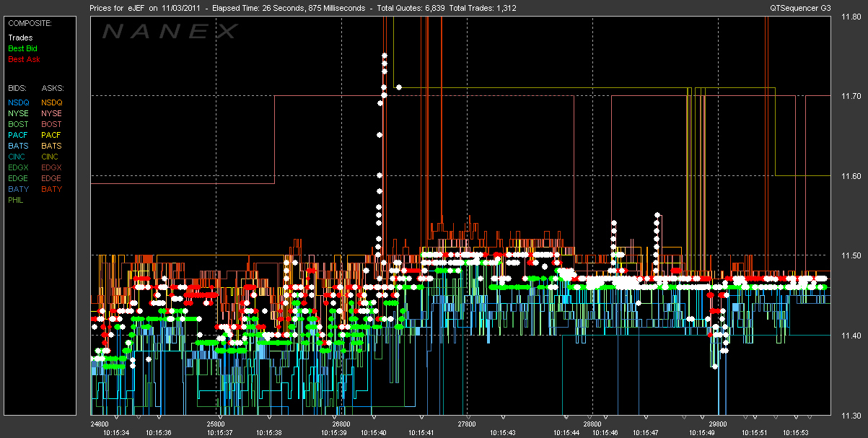Click the 10:15:47 time label
This screenshot has width=868, height=438.
point(645,433)
